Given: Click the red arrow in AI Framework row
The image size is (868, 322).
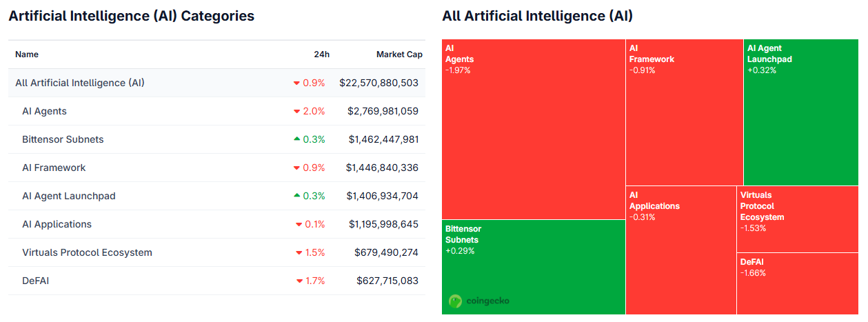Looking at the screenshot, I should [x=296, y=168].
